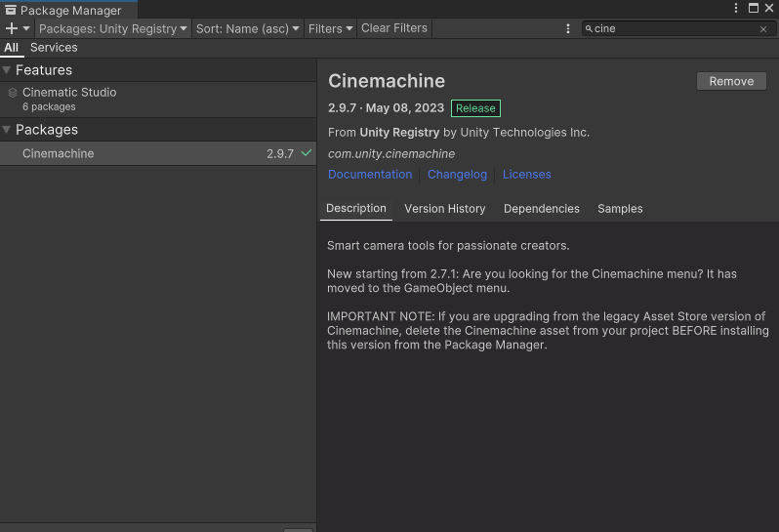Image resolution: width=779 pixels, height=532 pixels.
Task: Click the Cinemachine title heading
Action: (x=387, y=81)
